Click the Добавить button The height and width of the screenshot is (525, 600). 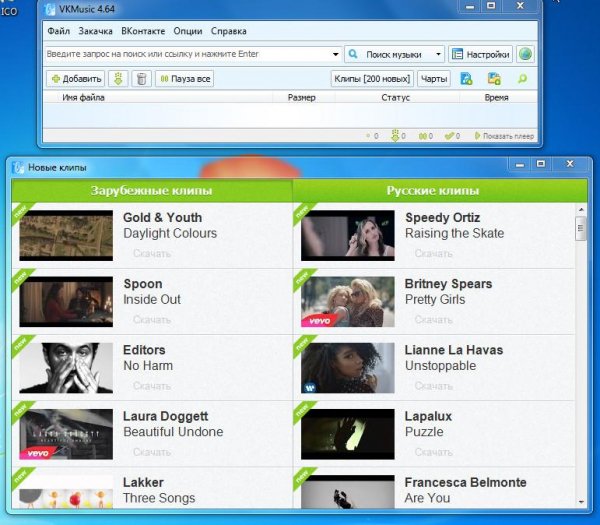tap(76, 79)
